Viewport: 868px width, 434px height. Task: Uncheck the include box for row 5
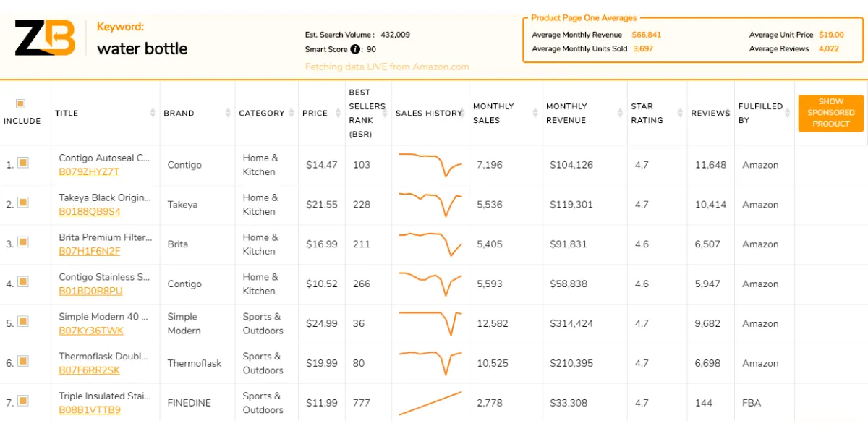click(x=23, y=321)
